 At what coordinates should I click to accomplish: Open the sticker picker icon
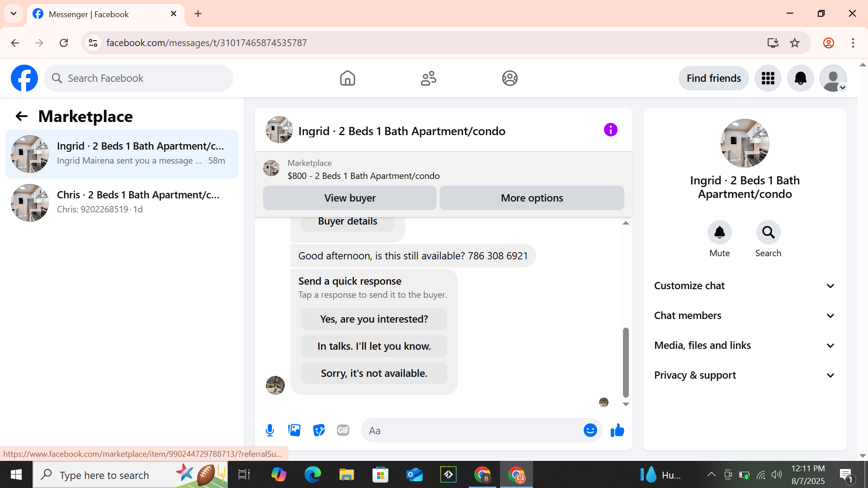[319, 430]
